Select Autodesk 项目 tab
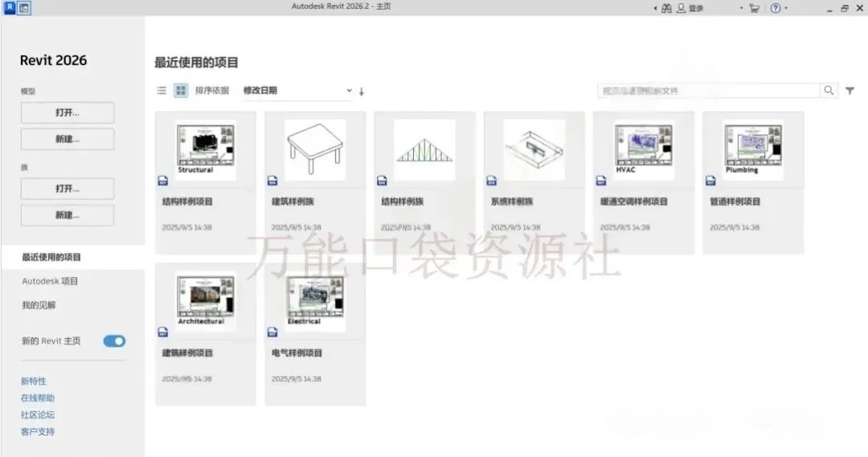Image resolution: width=868 pixels, height=457 pixels. point(50,281)
